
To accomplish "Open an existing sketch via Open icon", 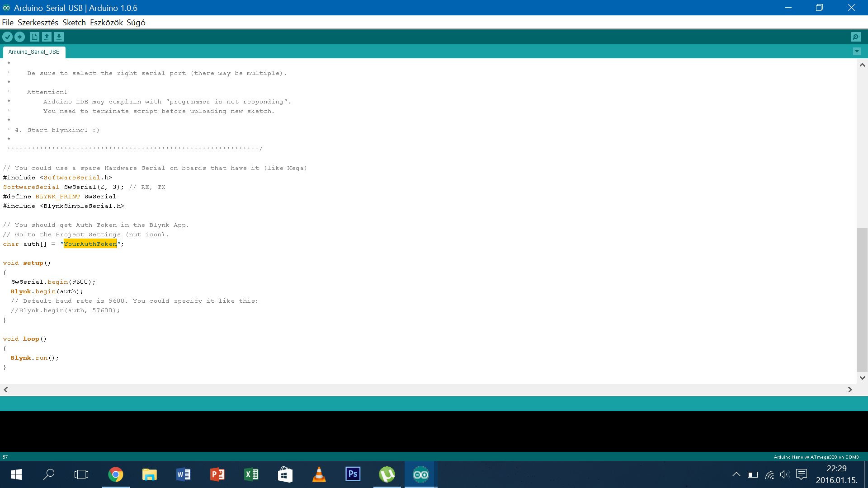I will point(47,37).
